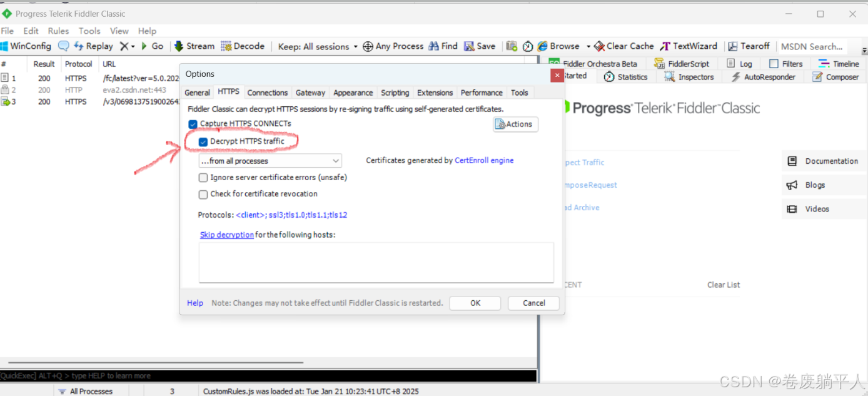
Task: Click the timer stopwatch icon in toolbar
Action: point(528,46)
